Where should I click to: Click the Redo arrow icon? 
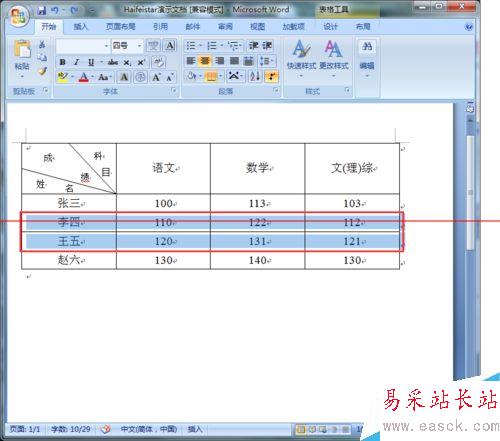pyautogui.click(x=74, y=11)
